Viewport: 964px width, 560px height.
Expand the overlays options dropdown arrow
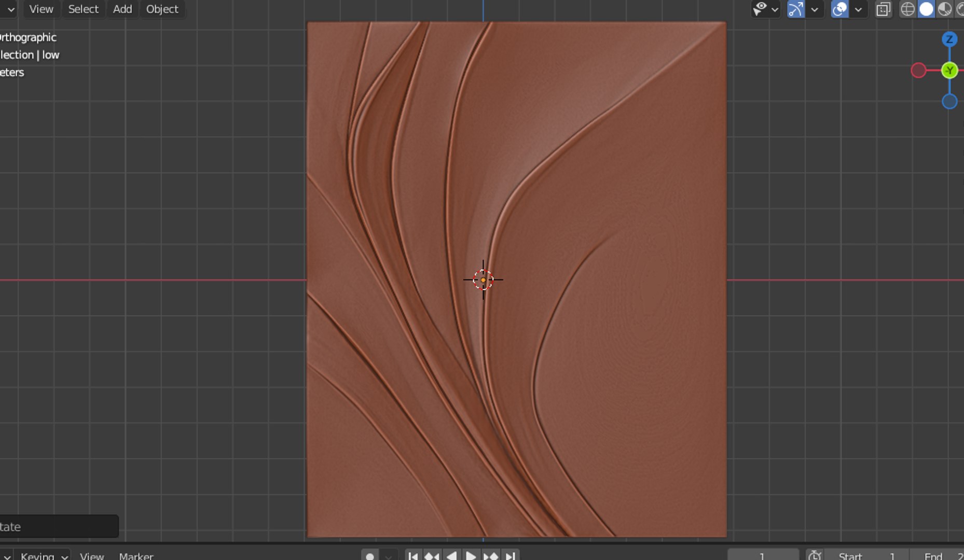(859, 9)
